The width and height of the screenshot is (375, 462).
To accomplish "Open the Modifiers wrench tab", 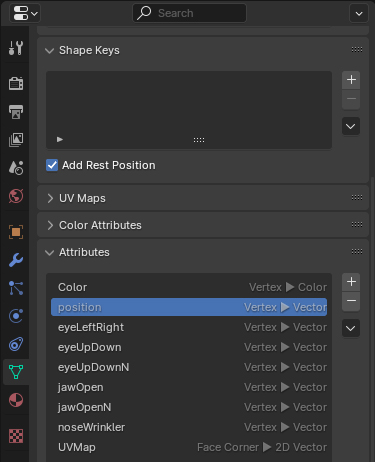I will [16, 260].
